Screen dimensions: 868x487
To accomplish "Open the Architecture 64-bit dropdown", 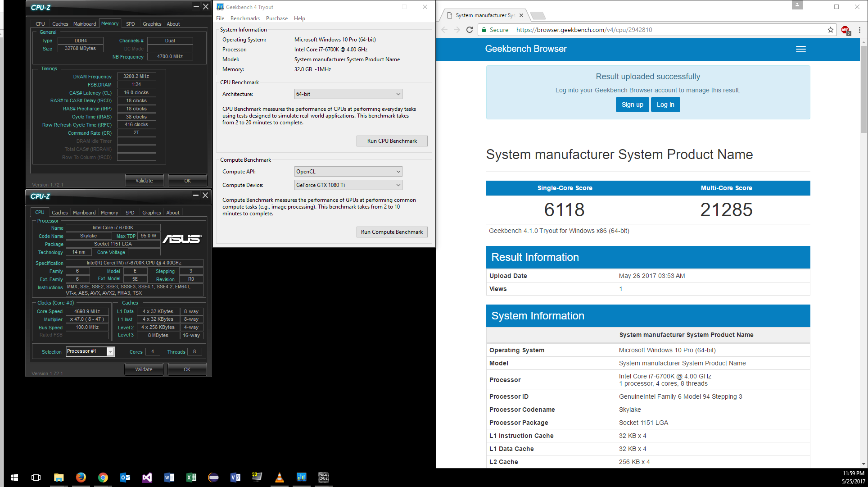I will (x=348, y=94).
